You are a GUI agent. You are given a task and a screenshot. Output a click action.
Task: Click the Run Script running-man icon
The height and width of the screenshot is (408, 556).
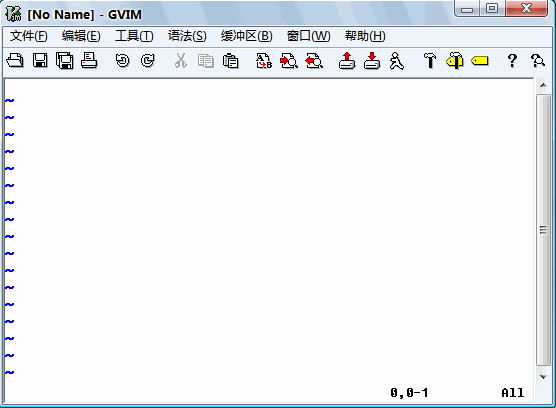tap(396, 61)
